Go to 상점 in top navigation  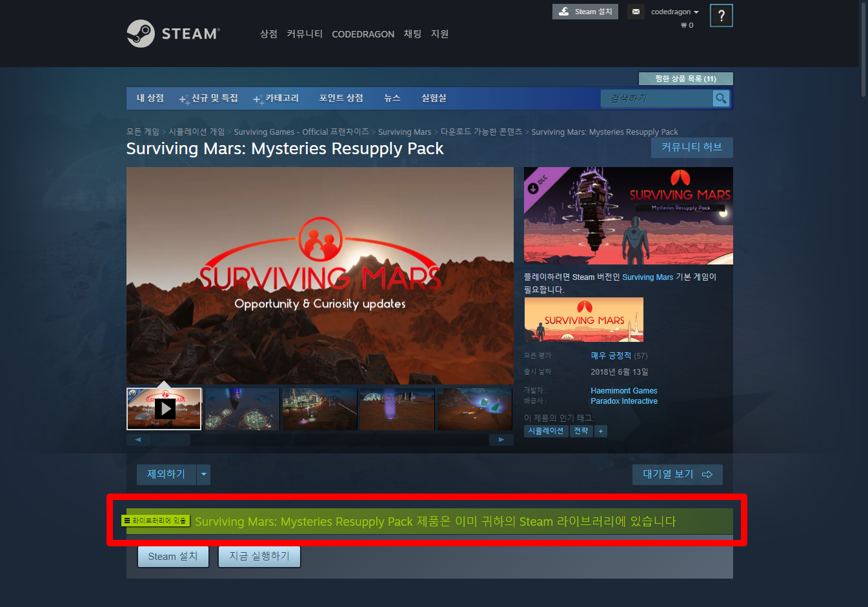tap(268, 34)
